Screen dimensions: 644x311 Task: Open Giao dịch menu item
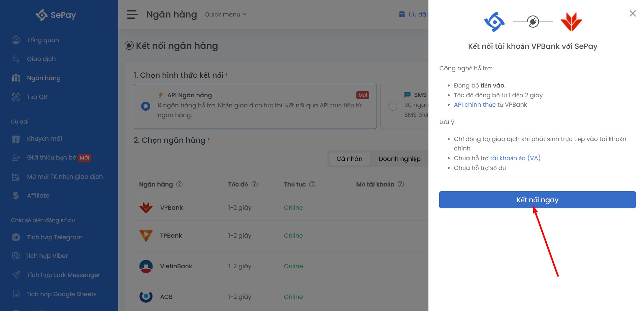[41, 59]
